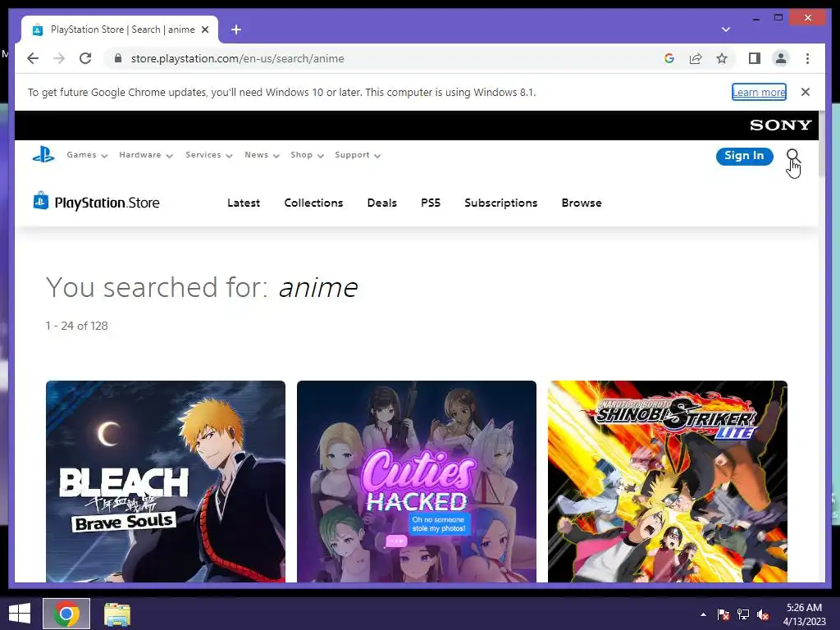The height and width of the screenshot is (630, 840).
Task: Click the Sign In button
Action: 744,156
